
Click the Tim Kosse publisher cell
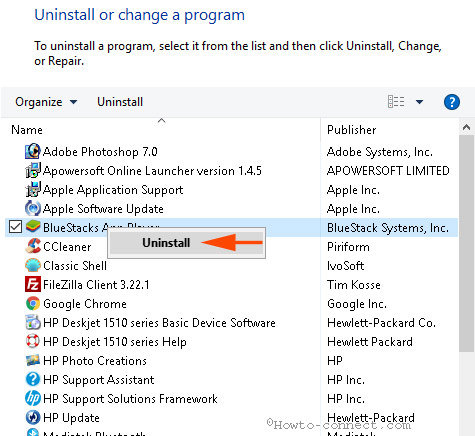[x=354, y=285]
